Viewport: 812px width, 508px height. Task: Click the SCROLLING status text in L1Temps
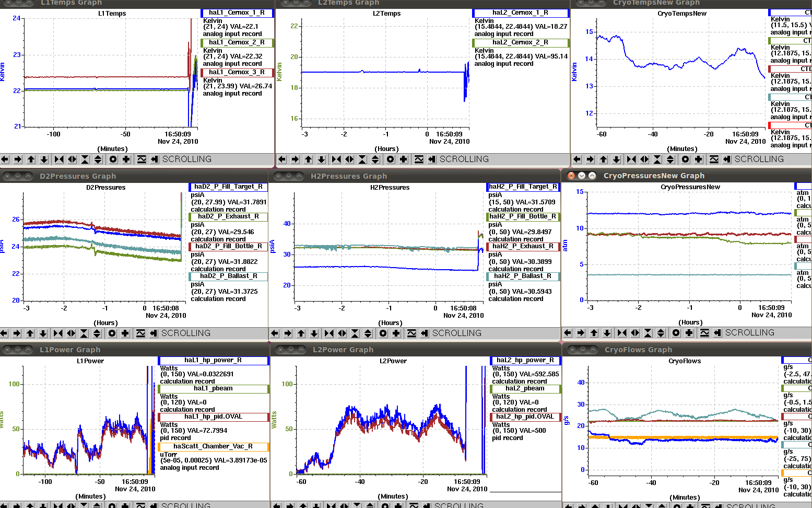187,159
